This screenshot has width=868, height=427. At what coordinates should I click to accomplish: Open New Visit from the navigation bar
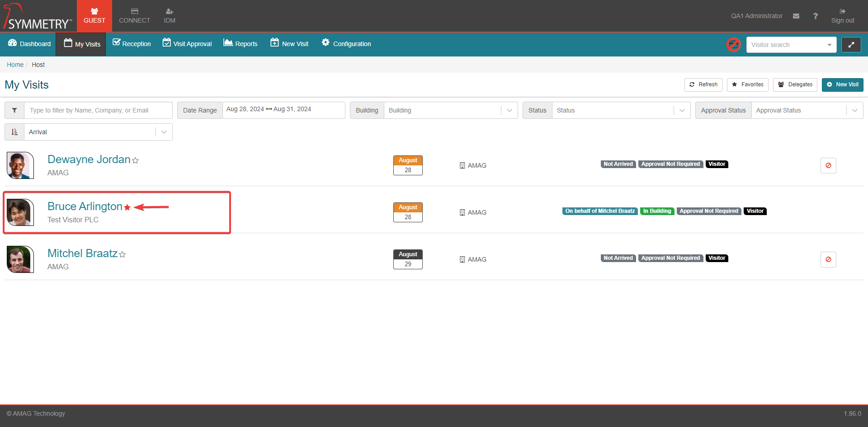(x=289, y=44)
